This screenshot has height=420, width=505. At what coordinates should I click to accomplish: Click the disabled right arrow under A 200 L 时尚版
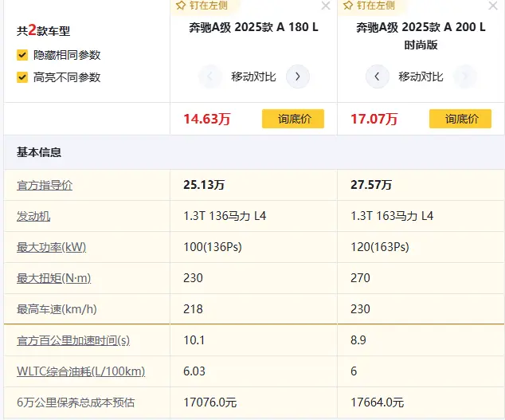464,77
